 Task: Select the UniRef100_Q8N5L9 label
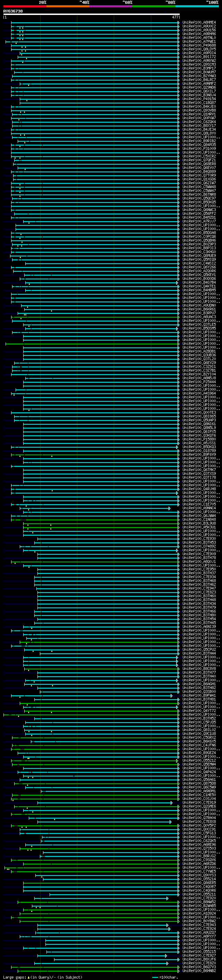[x=199, y=428]
